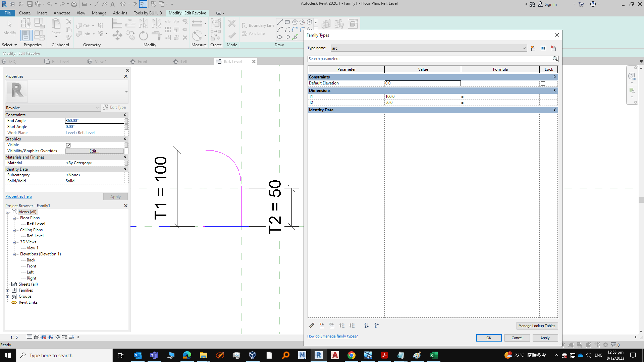Screen dimensions: 644x362
Task: Toggle Lock for Default Elevation
Action: coord(543,83)
